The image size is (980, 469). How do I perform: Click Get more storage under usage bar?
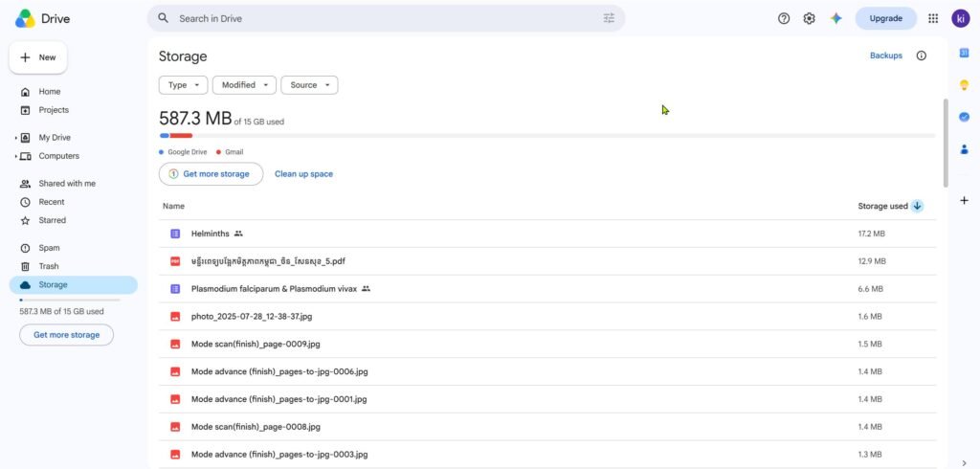(x=211, y=174)
